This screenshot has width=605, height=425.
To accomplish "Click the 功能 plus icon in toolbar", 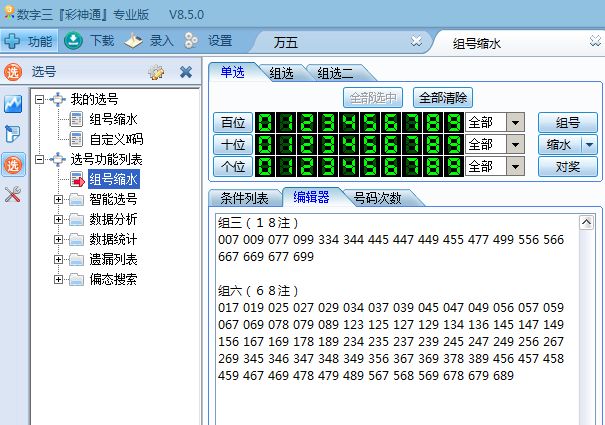I will pos(12,41).
